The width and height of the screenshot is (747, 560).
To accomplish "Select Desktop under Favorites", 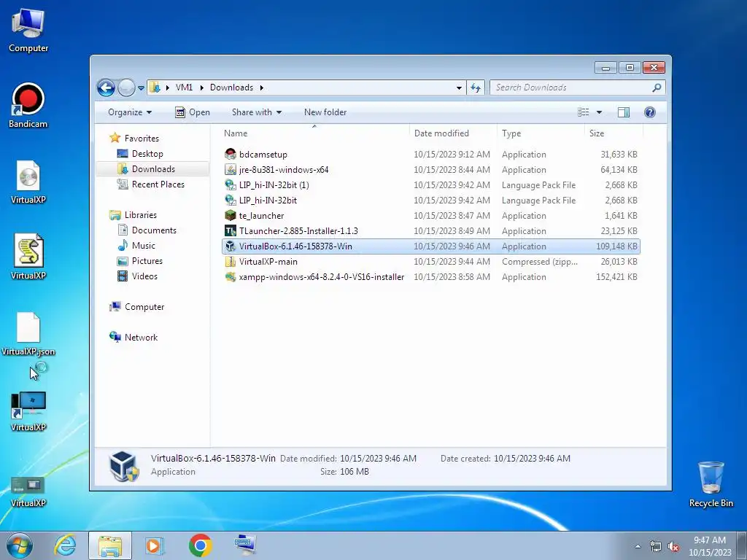I will pyautogui.click(x=147, y=154).
